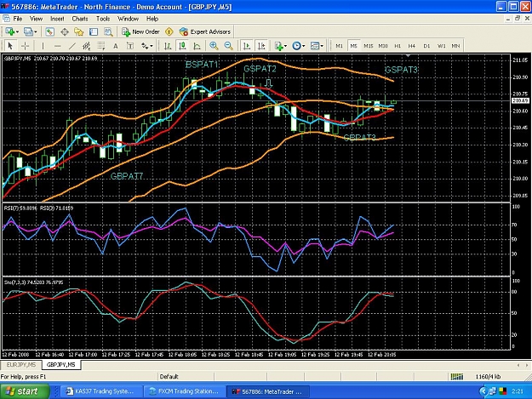Viewport: 532px width, 399px height.
Task: Toggle Chart Shift button
Action: click(x=261, y=45)
